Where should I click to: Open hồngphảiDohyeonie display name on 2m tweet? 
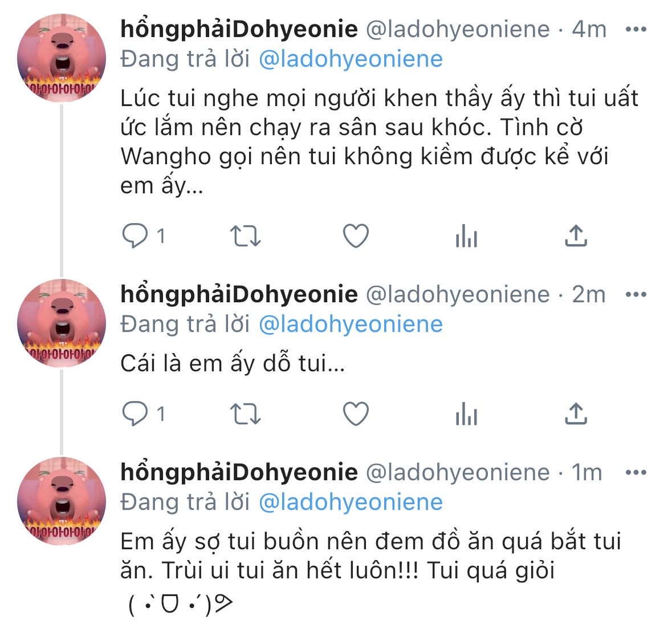[239, 294]
